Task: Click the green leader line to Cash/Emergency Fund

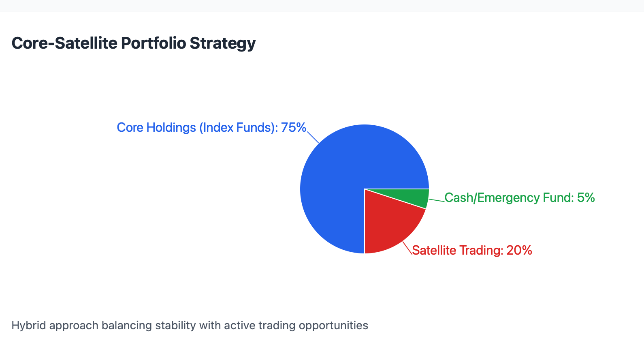Action: coord(436,200)
